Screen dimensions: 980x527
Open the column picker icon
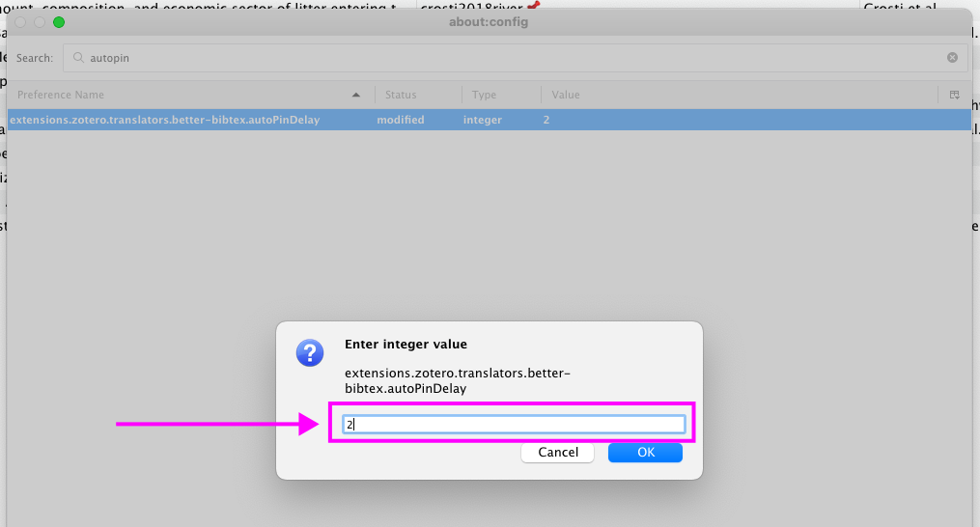click(954, 95)
